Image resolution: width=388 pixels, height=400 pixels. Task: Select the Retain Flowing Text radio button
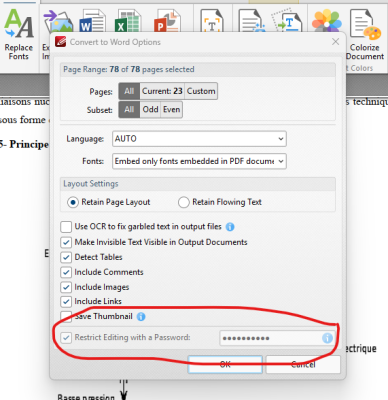click(x=184, y=202)
